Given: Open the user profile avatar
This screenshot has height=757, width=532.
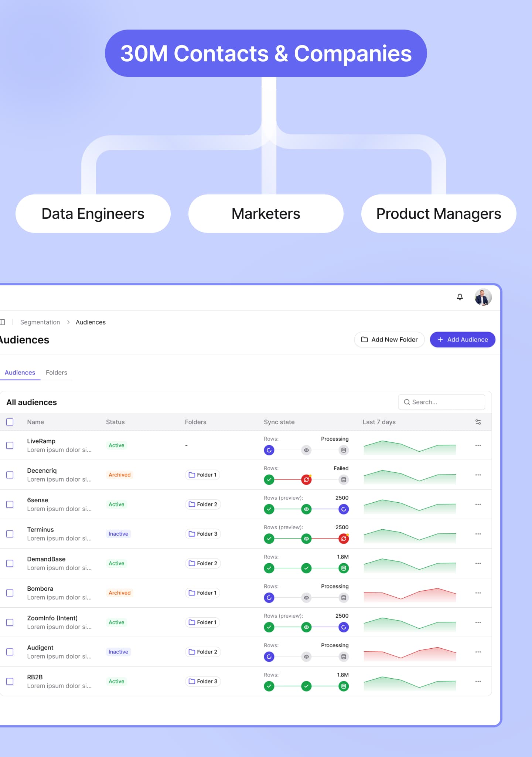Looking at the screenshot, I should pyautogui.click(x=483, y=297).
